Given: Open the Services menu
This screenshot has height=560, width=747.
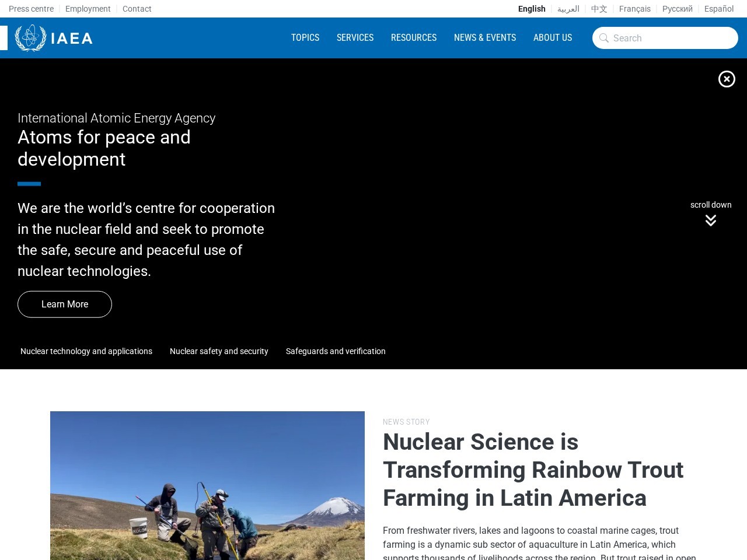Looking at the screenshot, I should tap(355, 37).
